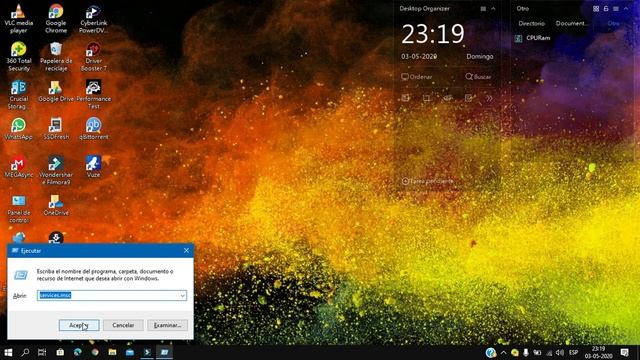Collapse the Otro panel

[626, 9]
